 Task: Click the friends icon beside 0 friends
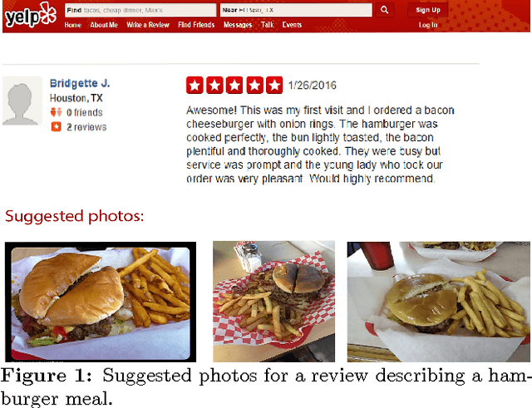(57, 112)
